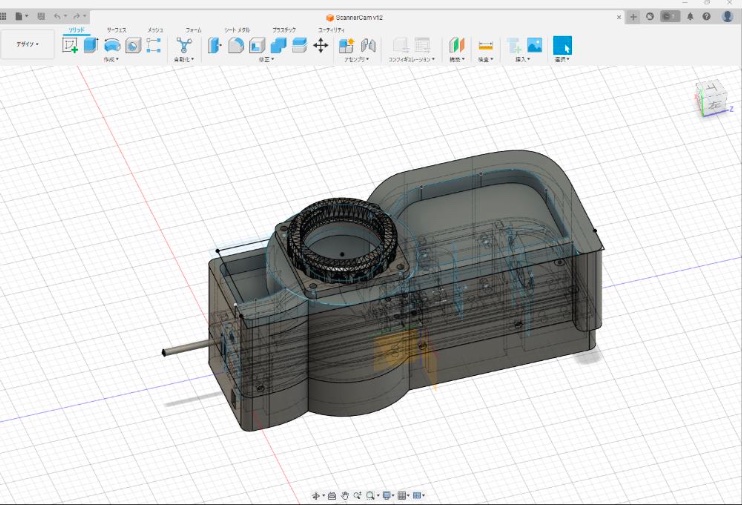Click the Create Sketch icon

pos(70,45)
